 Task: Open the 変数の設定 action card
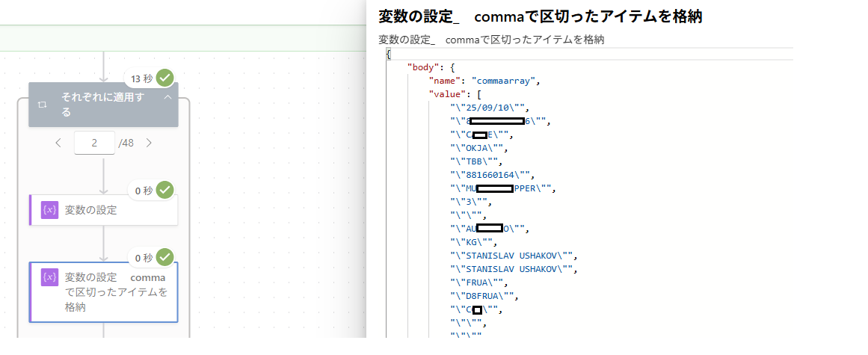pyautogui.click(x=103, y=210)
